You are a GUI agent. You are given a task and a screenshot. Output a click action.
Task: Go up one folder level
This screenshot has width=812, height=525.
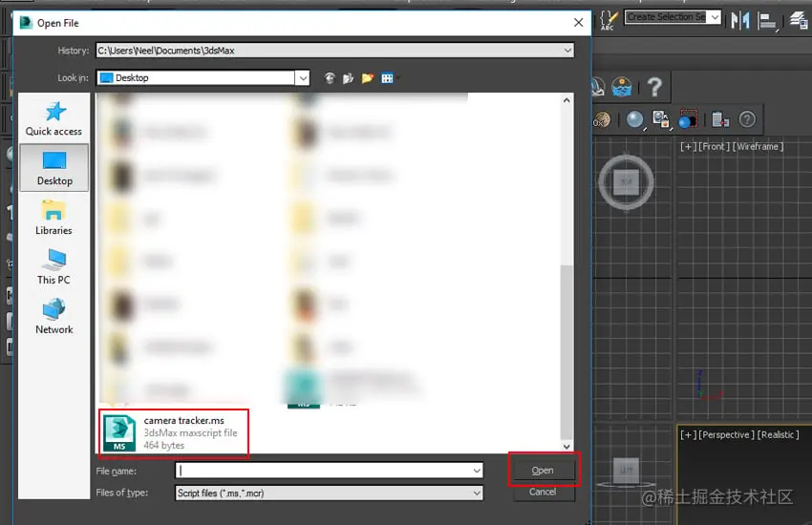tap(348, 78)
